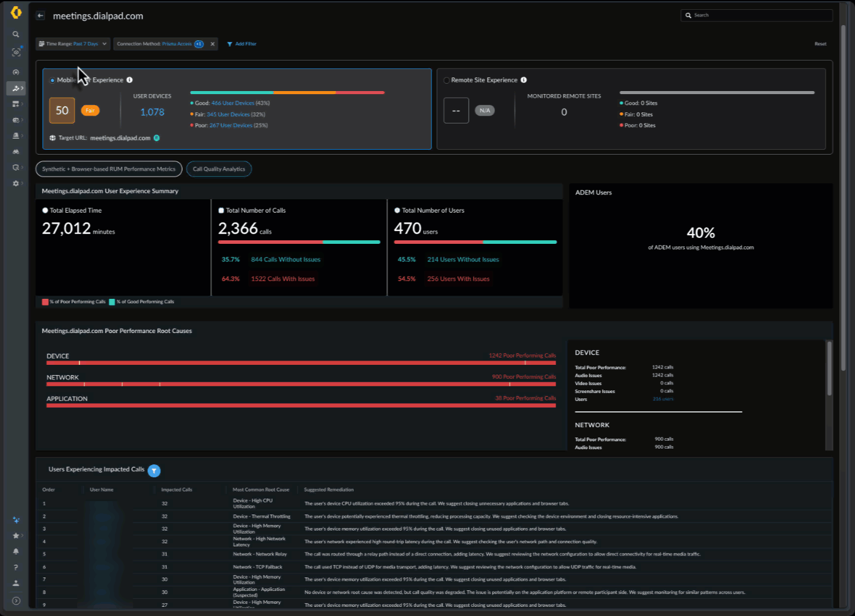Click the root cause details panel scrollbar
The image size is (855, 616).
tap(829, 369)
